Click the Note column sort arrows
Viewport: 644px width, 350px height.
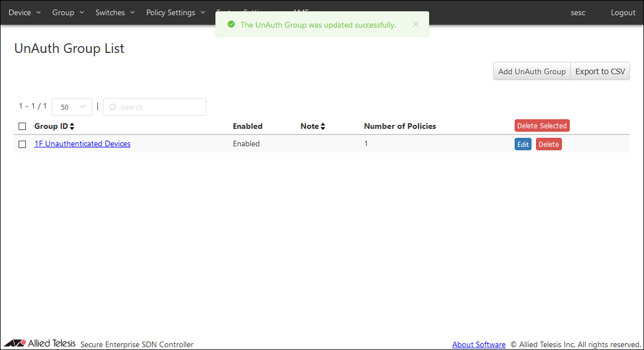coord(323,127)
